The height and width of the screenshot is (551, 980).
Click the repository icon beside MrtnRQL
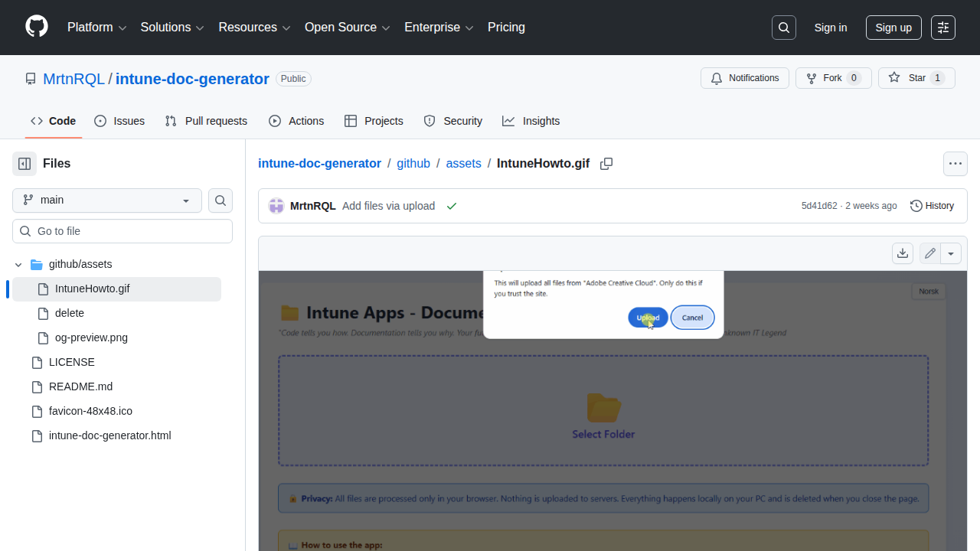[31, 79]
